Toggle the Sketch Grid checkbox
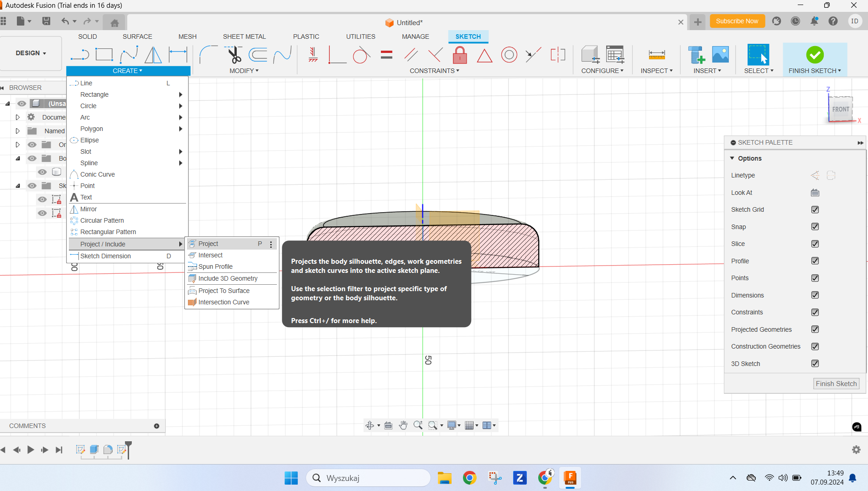Screen dimensions: 868x491 click(815, 209)
